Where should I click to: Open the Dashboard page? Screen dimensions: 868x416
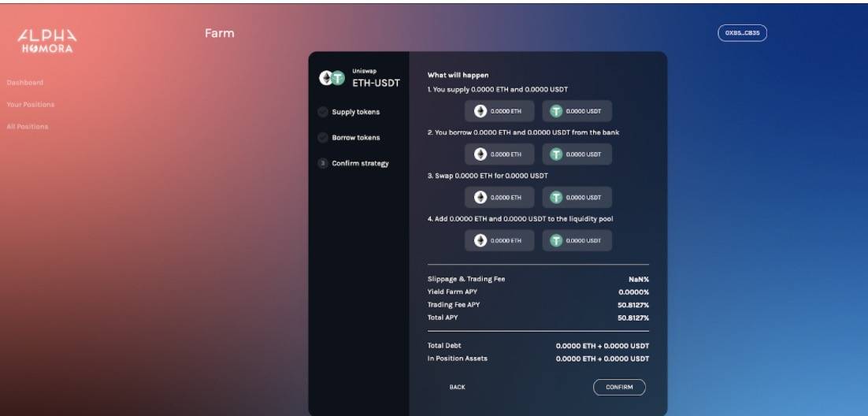pyautogui.click(x=25, y=83)
